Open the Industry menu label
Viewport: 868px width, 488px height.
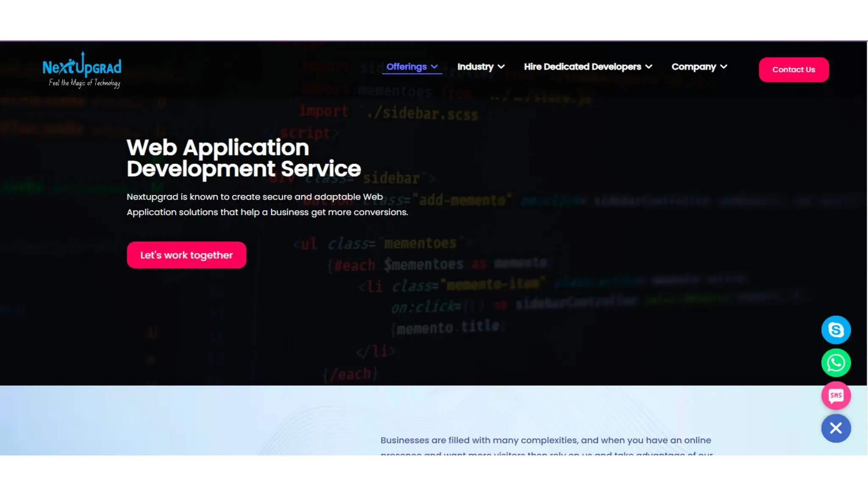[x=475, y=67]
